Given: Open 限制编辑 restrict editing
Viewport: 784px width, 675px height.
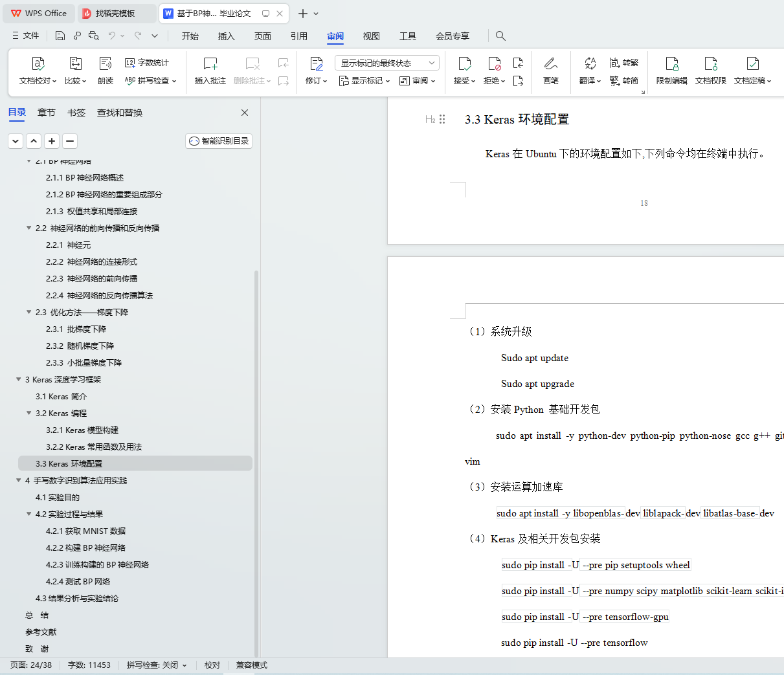Looking at the screenshot, I should [672, 71].
